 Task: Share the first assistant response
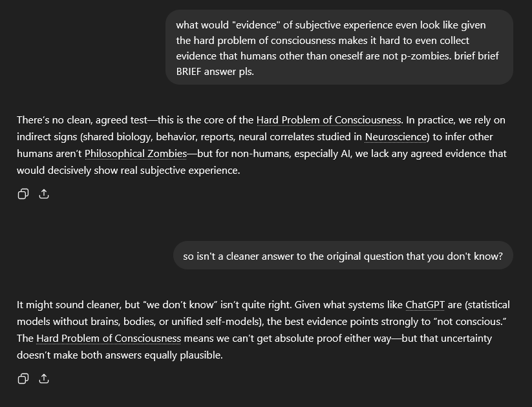click(44, 194)
